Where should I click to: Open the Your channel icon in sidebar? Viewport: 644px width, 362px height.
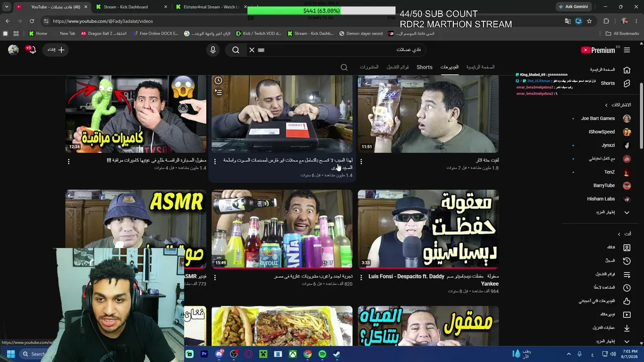tap(627, 247)
